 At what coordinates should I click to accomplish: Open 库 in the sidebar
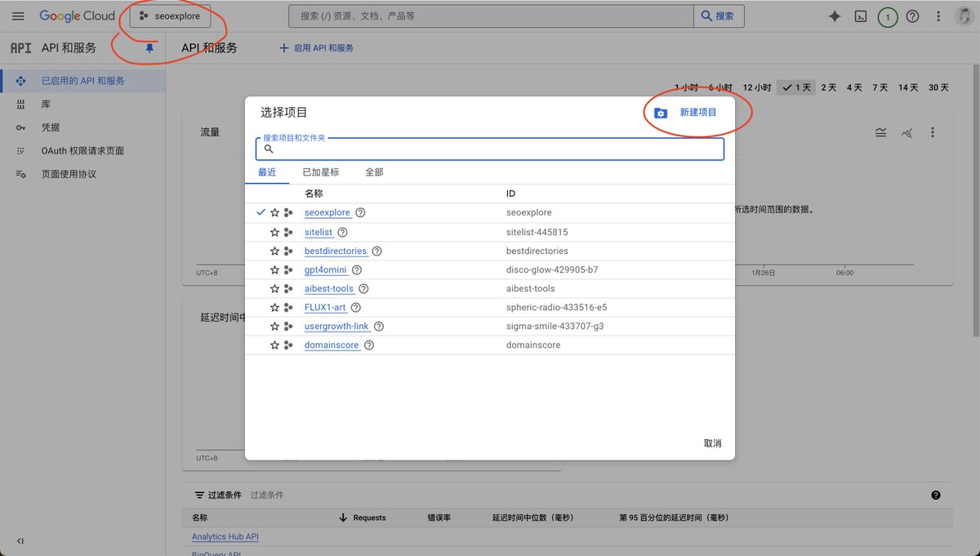pyautogui.click(x=82, y=105)
